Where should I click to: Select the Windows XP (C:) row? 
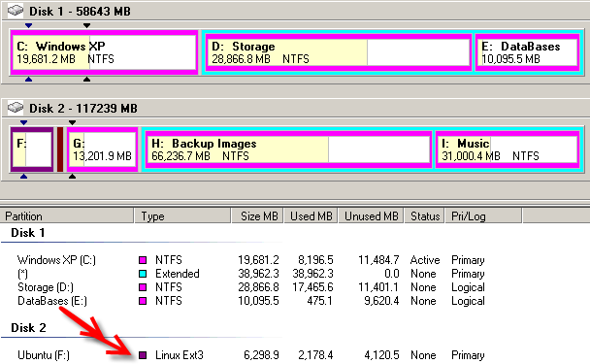(251, 260)
